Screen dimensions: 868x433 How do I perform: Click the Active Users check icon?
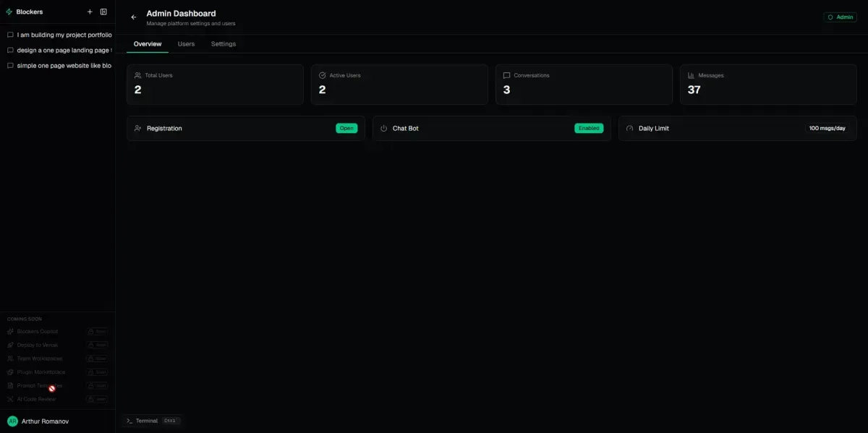click(322, 75)
